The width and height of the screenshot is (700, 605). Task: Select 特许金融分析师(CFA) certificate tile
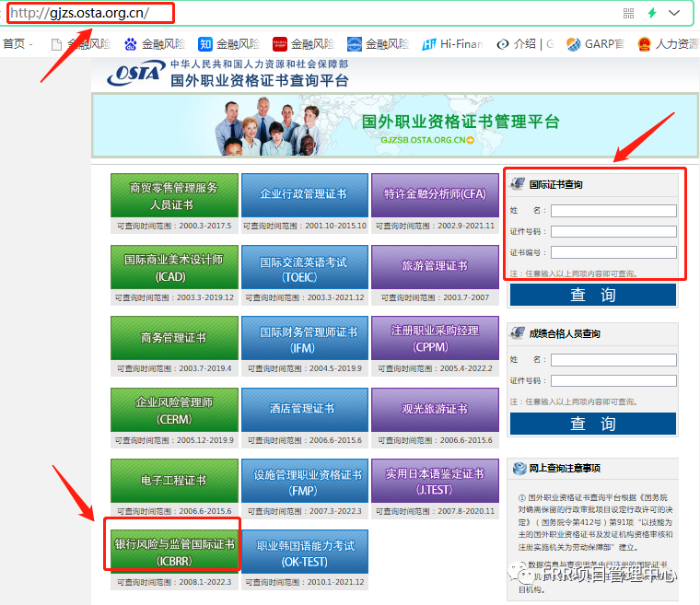[x=433, y=194]
